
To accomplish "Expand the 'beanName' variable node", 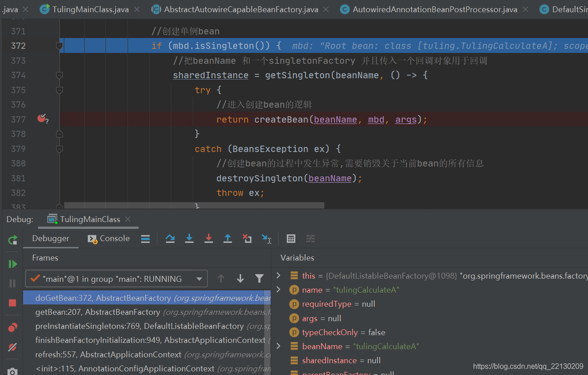I will pos(279,346).
